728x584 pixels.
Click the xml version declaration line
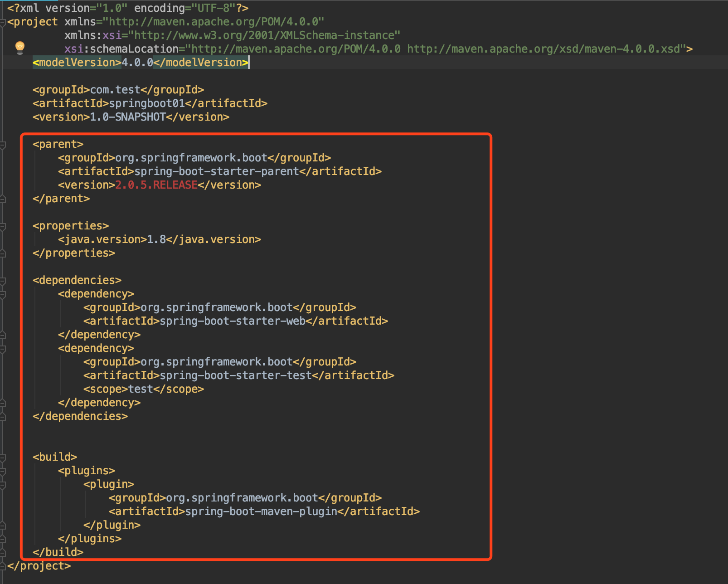coord(128,8)
